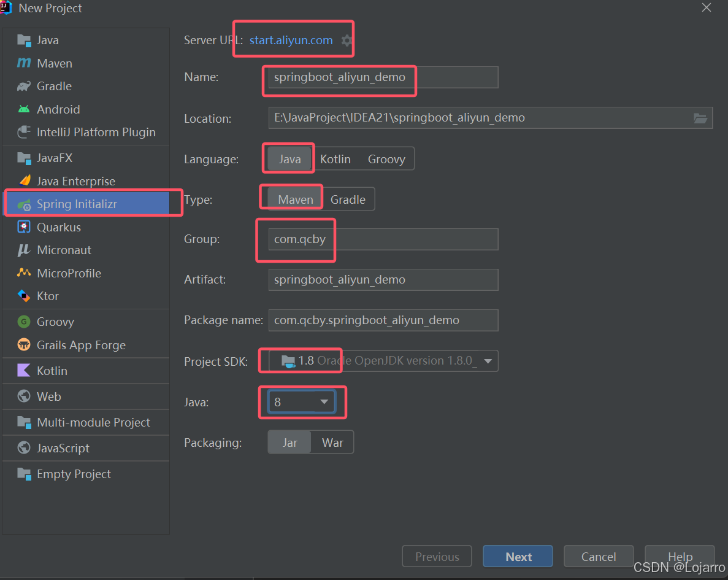Choose Quarkus generator entry

[x=86, y=227]
